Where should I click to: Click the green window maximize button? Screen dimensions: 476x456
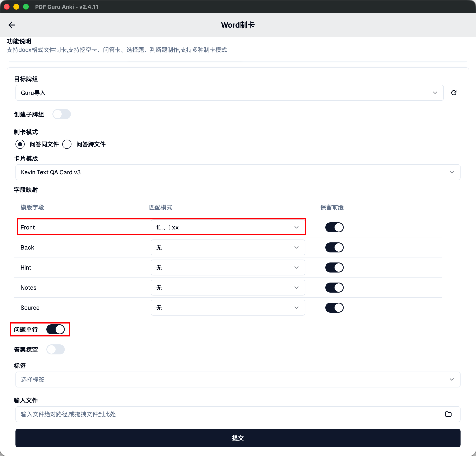pos(26,6)
